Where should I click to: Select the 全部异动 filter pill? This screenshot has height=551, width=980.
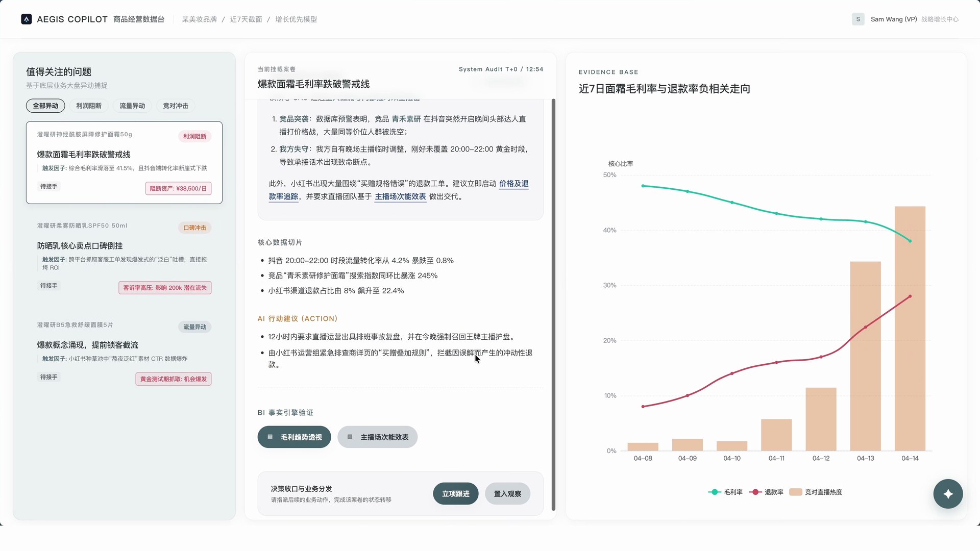click(45, 106)
